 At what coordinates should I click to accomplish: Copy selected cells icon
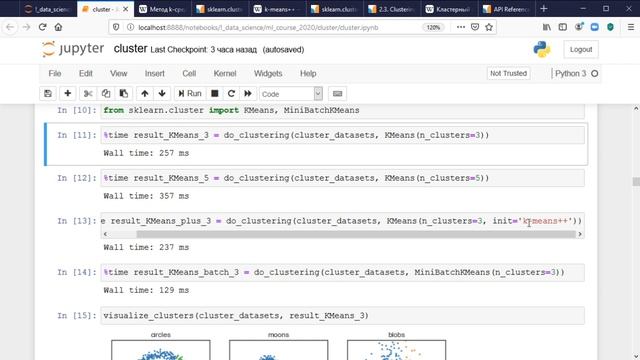pos(106,93)
